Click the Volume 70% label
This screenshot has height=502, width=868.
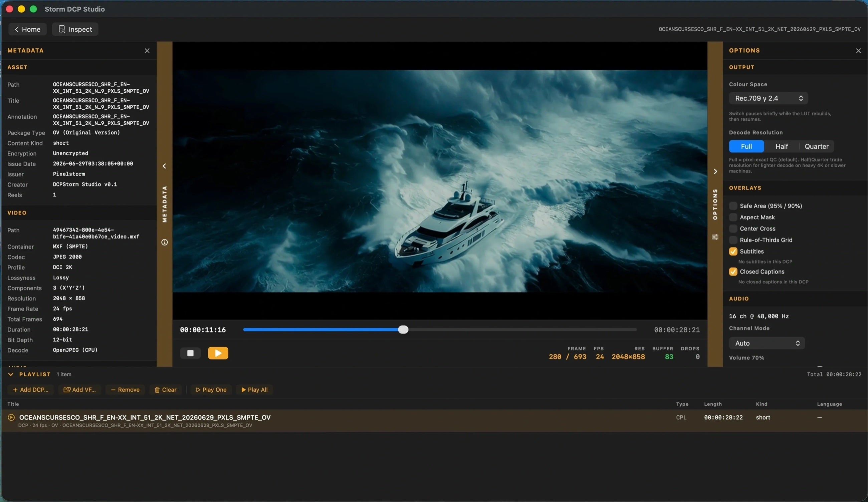[746, 358]
